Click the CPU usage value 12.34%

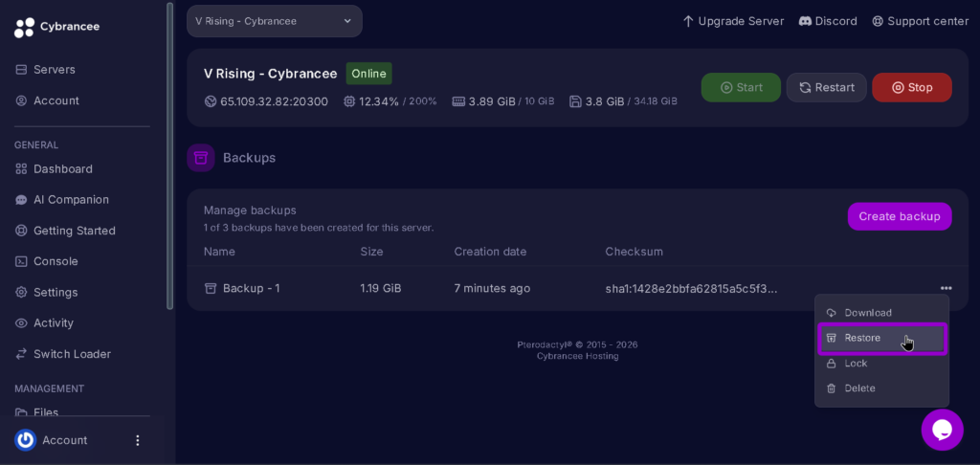(x=379, y=101)
